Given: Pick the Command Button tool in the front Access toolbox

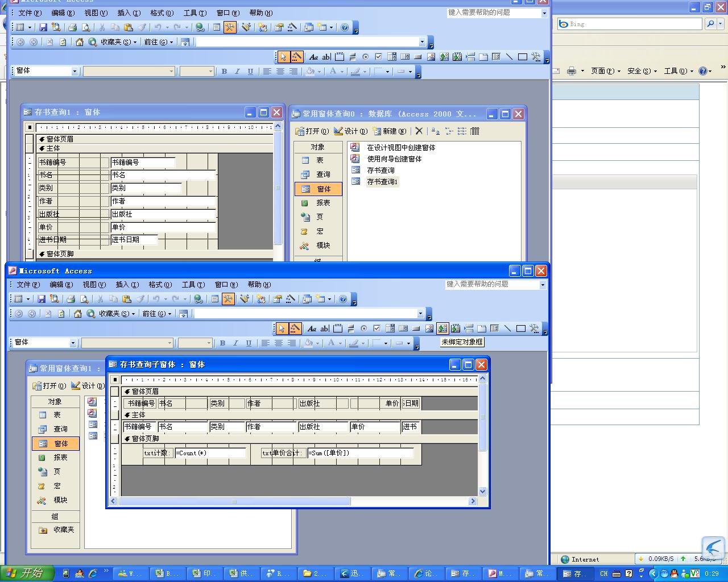Looking at the screenshot, I should pyautogui.click(x=416, y=329).
